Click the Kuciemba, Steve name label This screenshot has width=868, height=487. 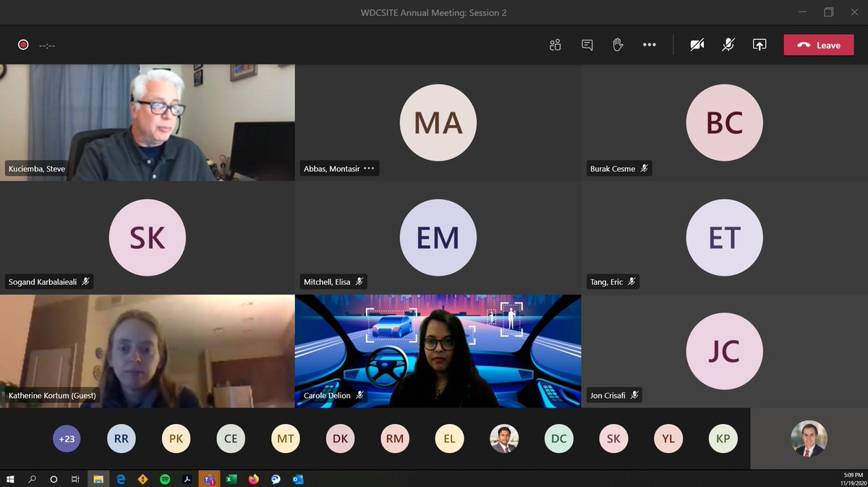(37, 169)
